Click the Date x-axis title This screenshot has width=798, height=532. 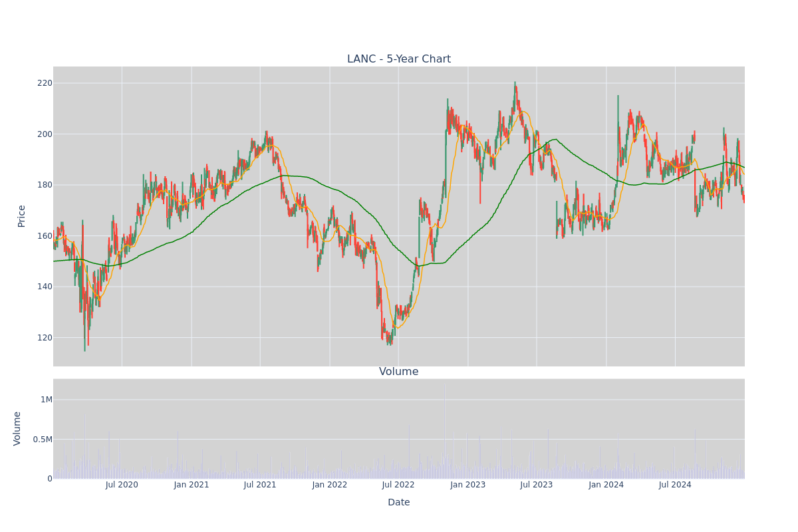(x=399, y=503)
